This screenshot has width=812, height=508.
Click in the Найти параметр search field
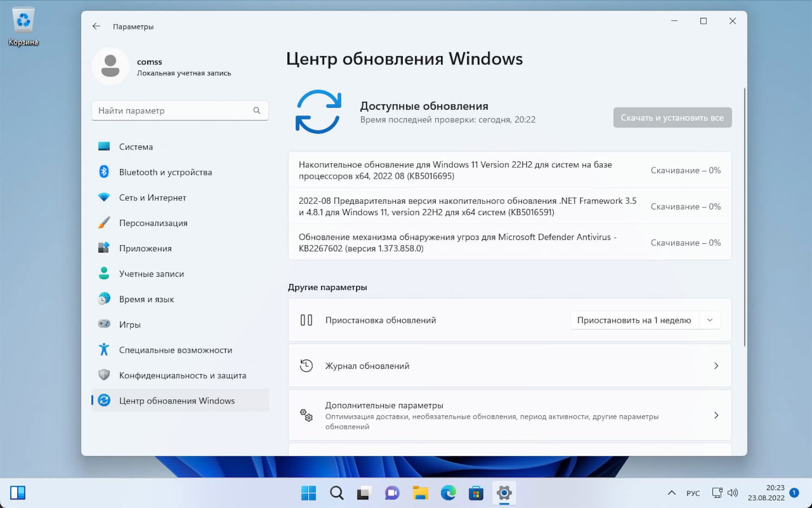180,110
